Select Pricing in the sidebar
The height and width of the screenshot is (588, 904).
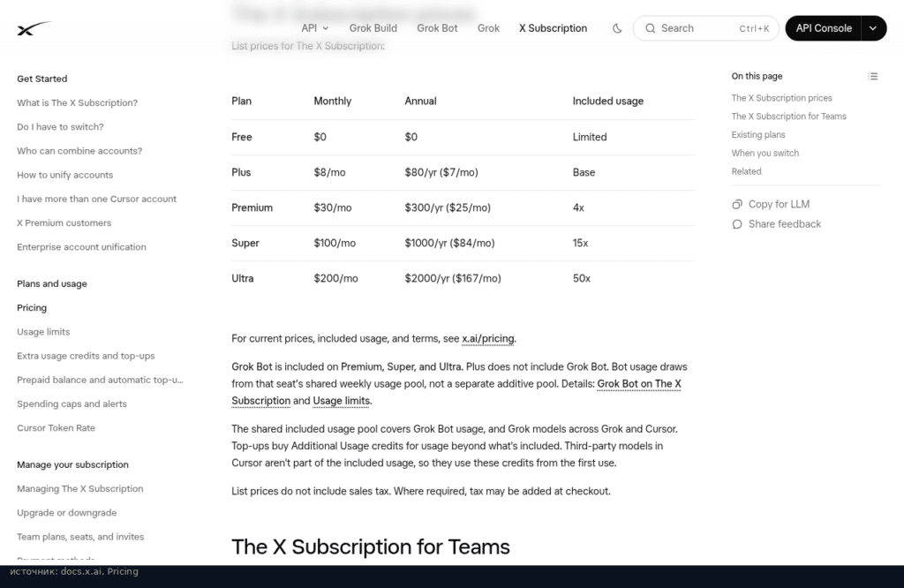[x=32, y=308]
